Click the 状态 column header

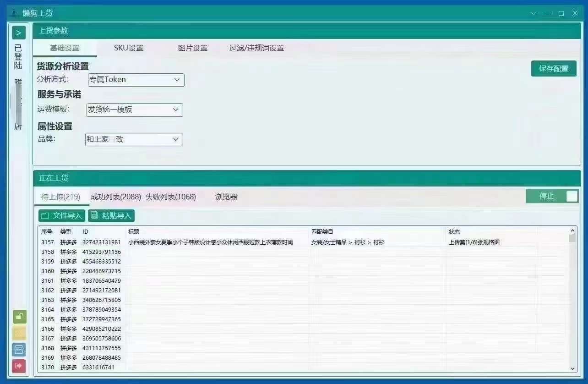pos(454,232)
